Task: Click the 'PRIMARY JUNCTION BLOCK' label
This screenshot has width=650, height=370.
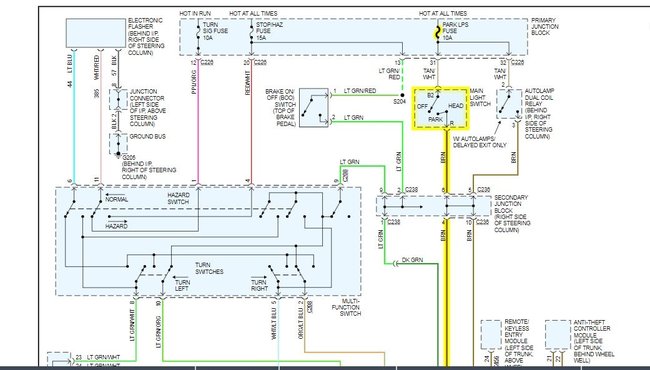Action: coord(545,27)
